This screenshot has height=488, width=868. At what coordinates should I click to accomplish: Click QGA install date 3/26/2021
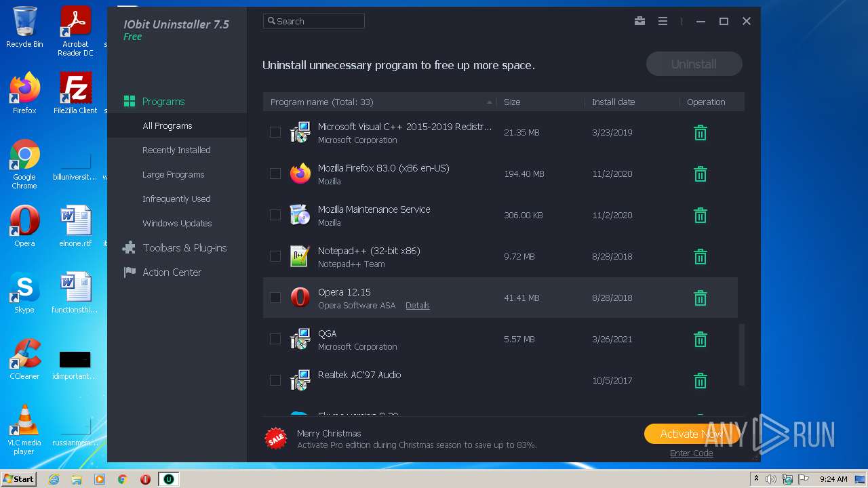tap(612, 340)
